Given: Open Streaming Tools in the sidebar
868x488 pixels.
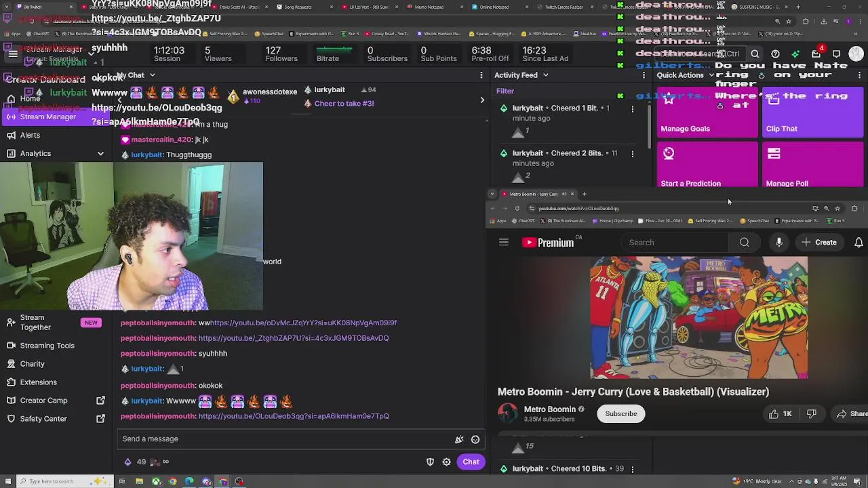Looking at the screenshot, I should pos(47,346).
